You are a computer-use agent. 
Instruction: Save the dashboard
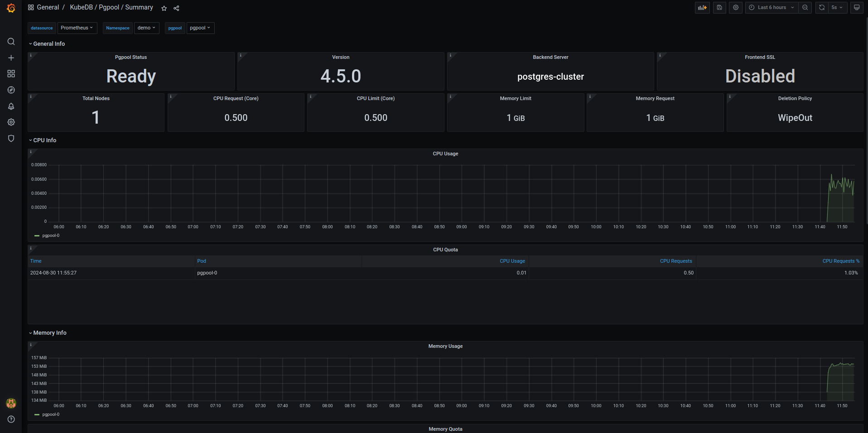point(719,8)
